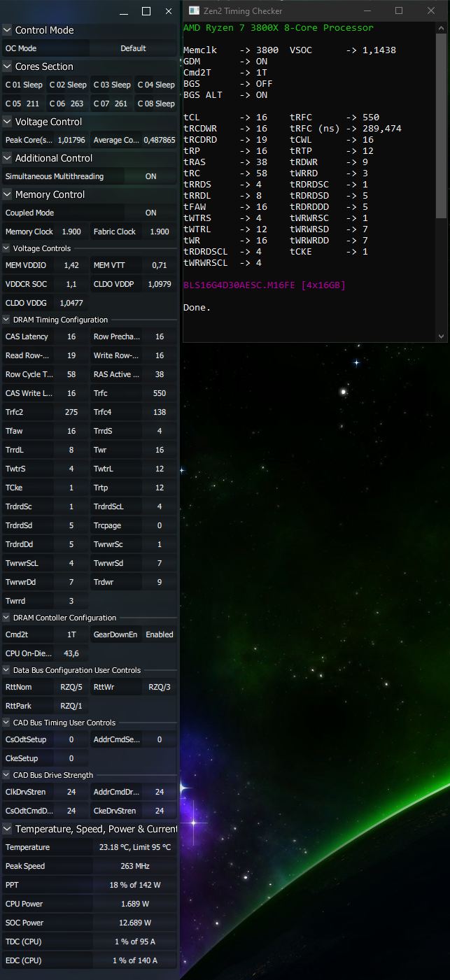The image size is (450, 980).
Task: Open the RttPark RZQ/1 selector
Action: tap(71, 706)
